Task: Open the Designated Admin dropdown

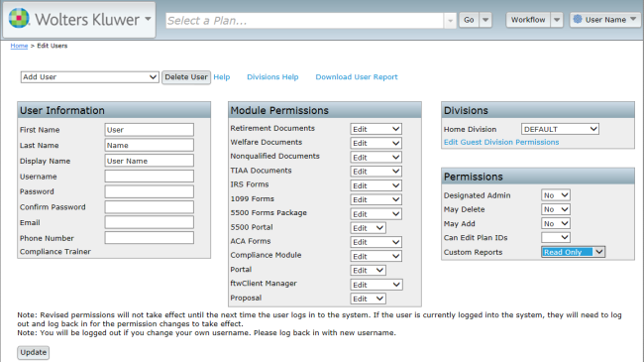Action: (x=556, y=195)
